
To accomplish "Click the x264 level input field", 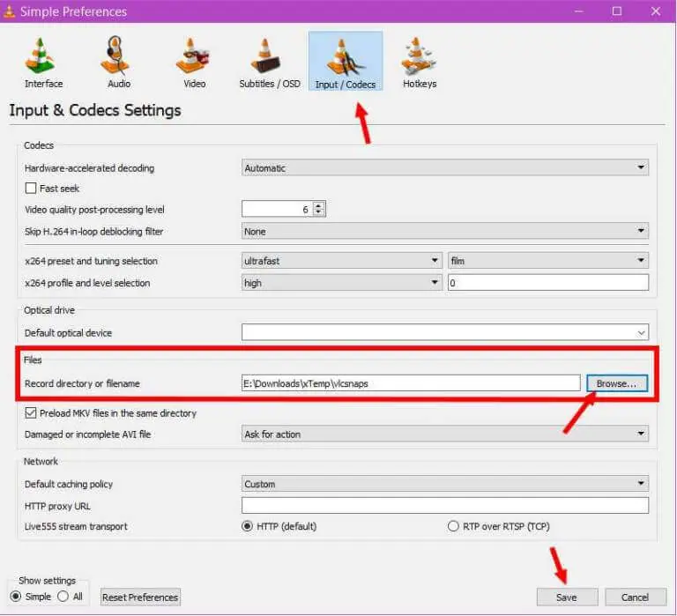I will point(548,283).
